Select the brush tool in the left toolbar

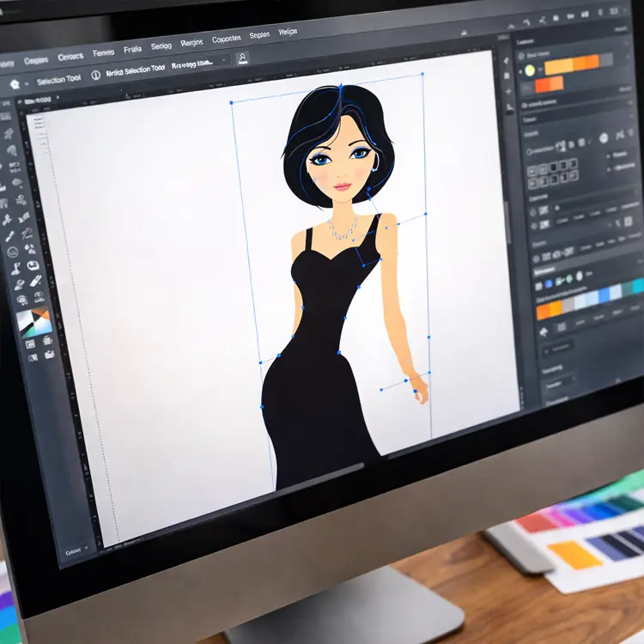point(9,234)
